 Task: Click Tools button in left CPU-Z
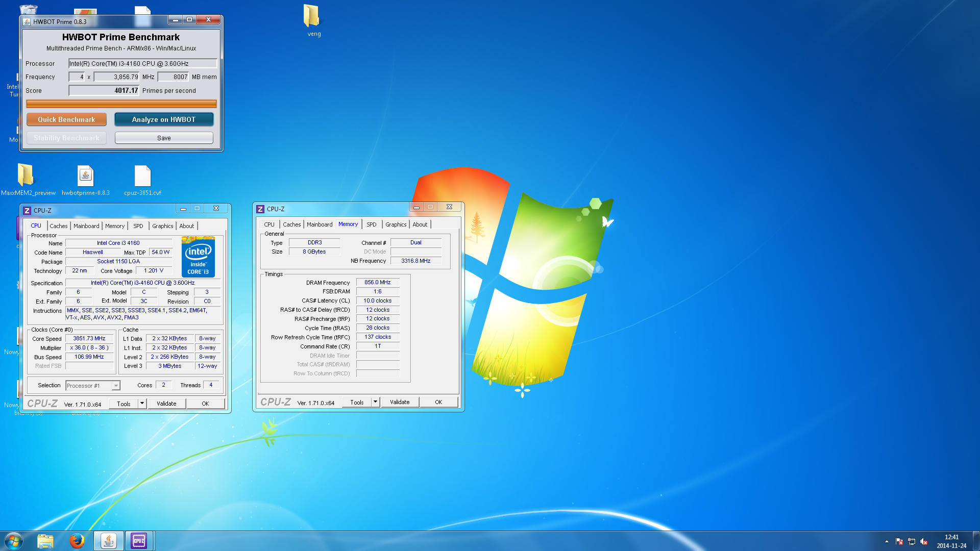pos(124,404)
